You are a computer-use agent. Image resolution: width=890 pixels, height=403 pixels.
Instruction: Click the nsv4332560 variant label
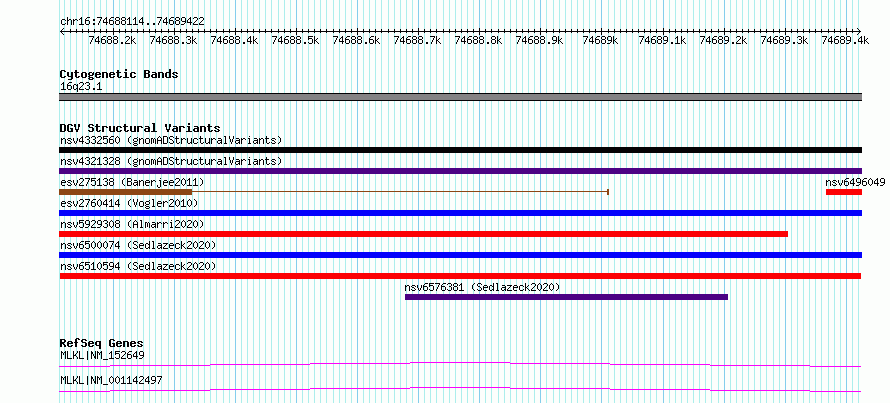(171, 140)
